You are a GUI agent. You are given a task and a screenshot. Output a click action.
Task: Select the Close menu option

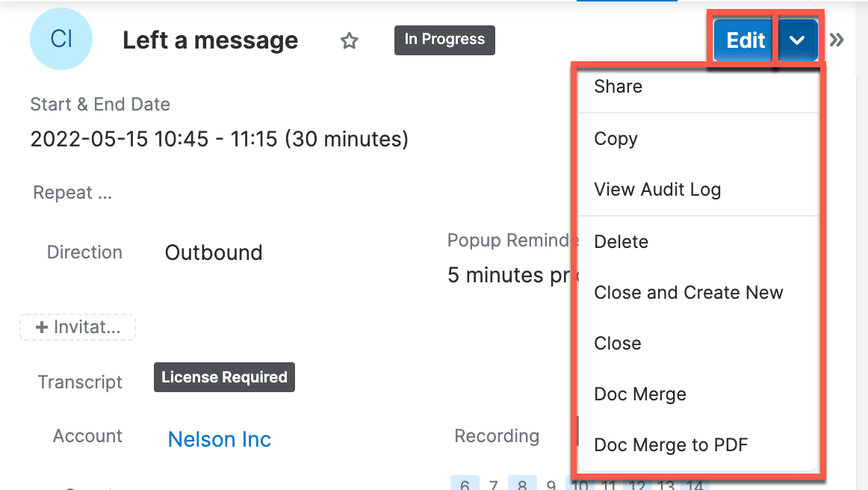(x=617, y=344)
